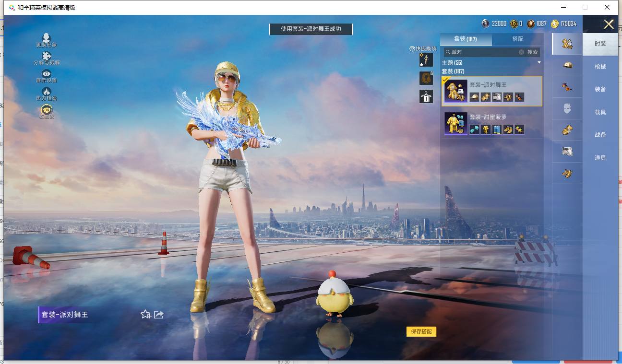Open the 枪械 firearms category tab
The image size is (622, 364).
point(600,67)
